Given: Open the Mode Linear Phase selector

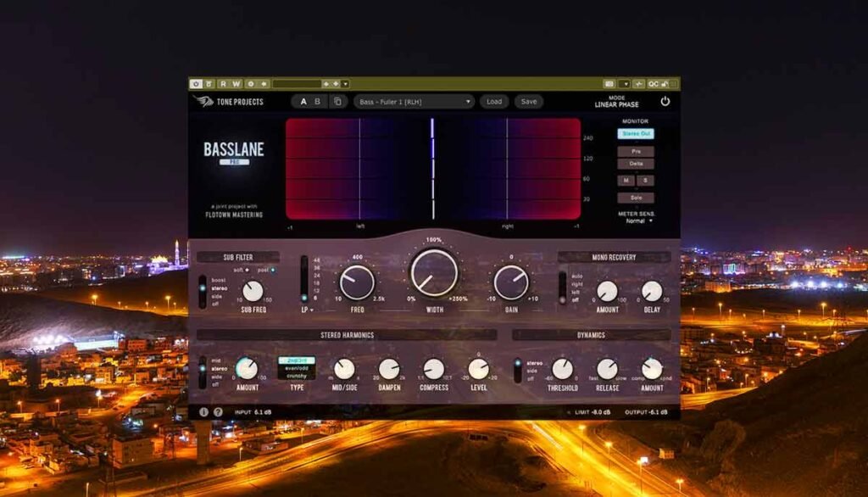Looking at the screenshot, I should (x=617, y=102).
